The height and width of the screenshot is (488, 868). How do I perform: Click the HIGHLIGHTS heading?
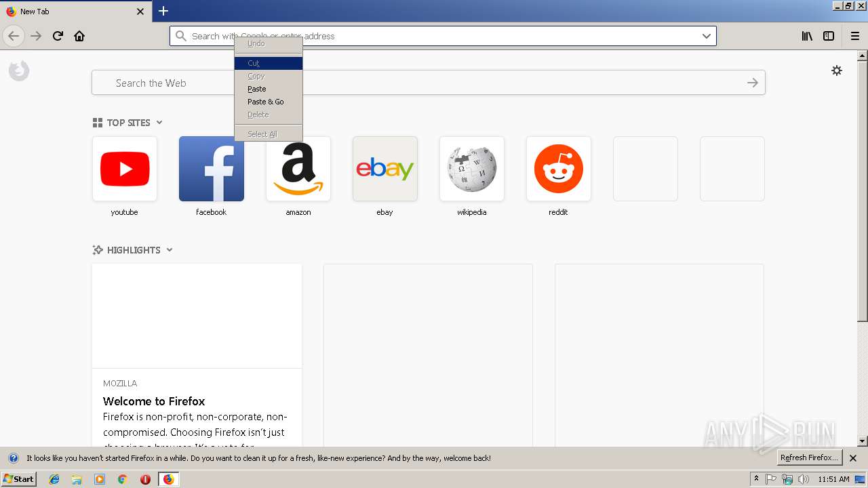coord(134,250)
